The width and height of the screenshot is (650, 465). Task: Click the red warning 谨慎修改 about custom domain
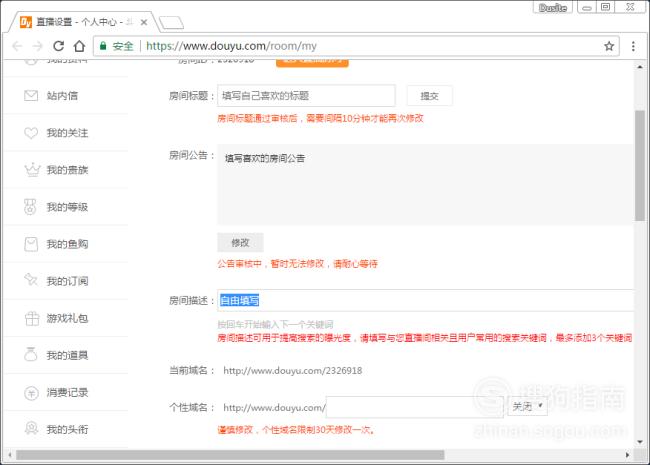point(296,430)
